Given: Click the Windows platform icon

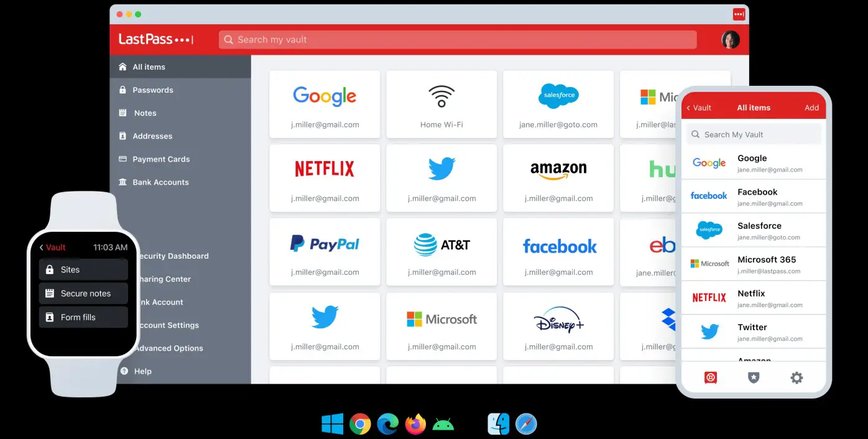Looking at the screenshot, I should [333, 424].
